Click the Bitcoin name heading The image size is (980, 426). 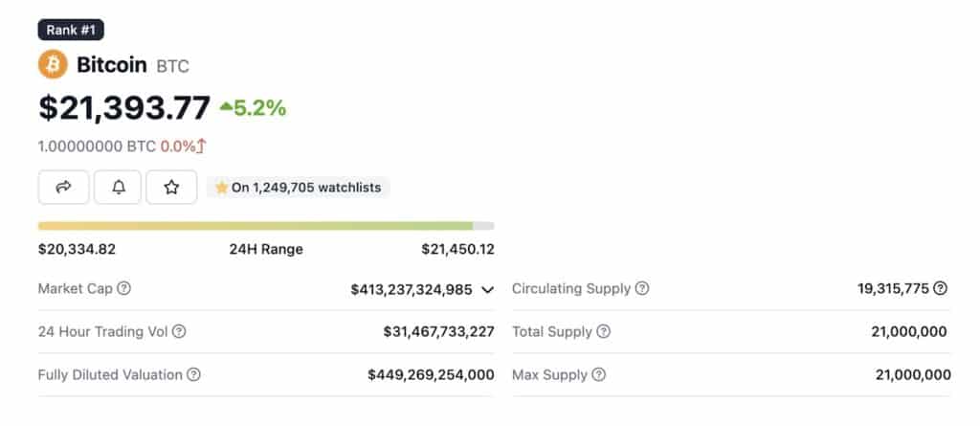[x=112, y=65]
